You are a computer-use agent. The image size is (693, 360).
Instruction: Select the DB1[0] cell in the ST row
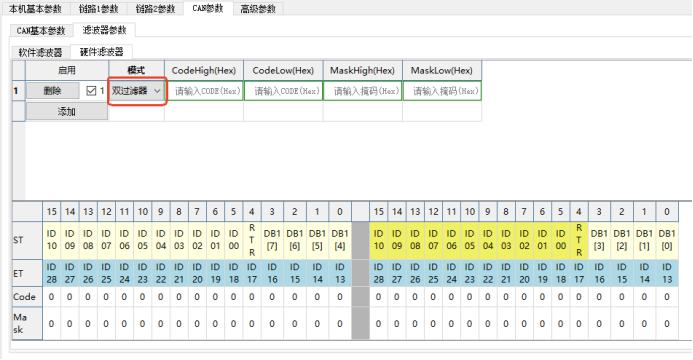667,240
